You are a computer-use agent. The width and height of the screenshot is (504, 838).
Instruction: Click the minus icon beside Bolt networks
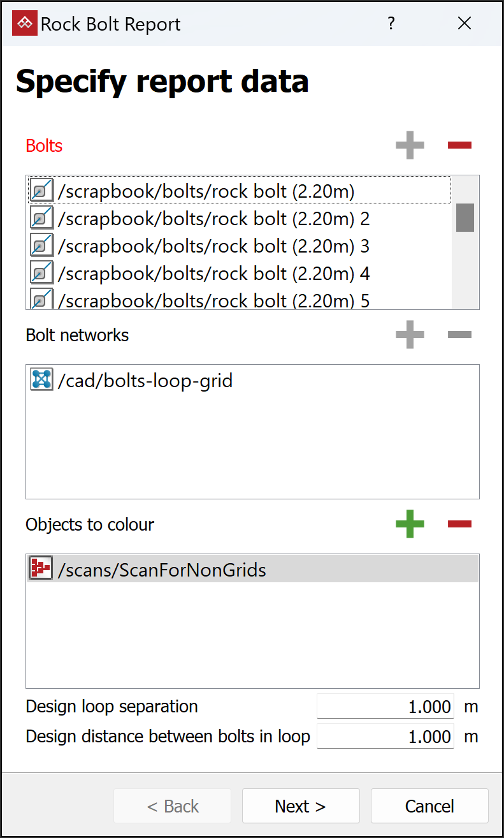click(x=459, y=335)
